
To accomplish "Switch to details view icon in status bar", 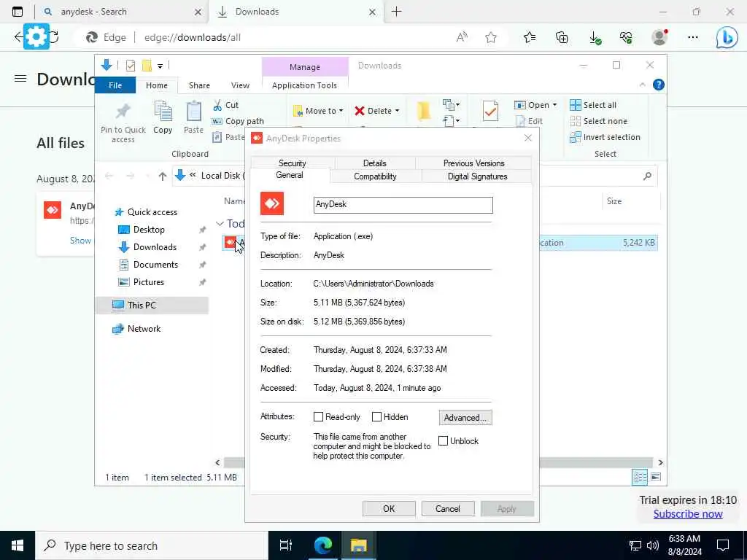I will (x=640, y=477).
